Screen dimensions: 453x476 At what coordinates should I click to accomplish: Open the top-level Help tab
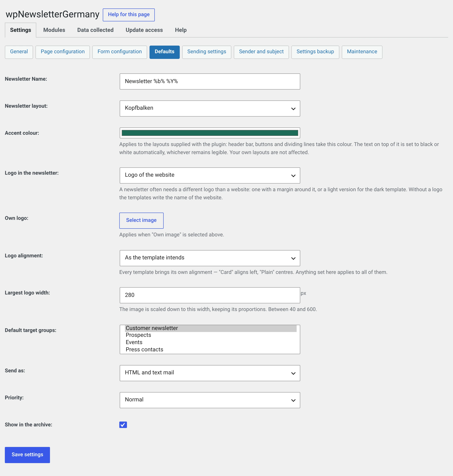(x=181, y=30)
